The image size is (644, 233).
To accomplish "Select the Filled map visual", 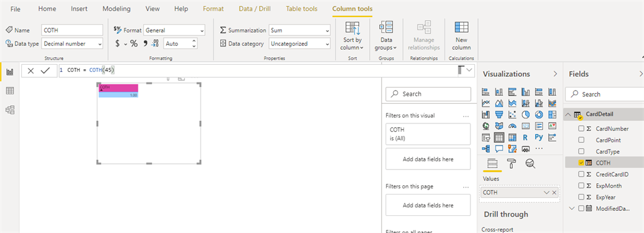I will coord(499,126).
